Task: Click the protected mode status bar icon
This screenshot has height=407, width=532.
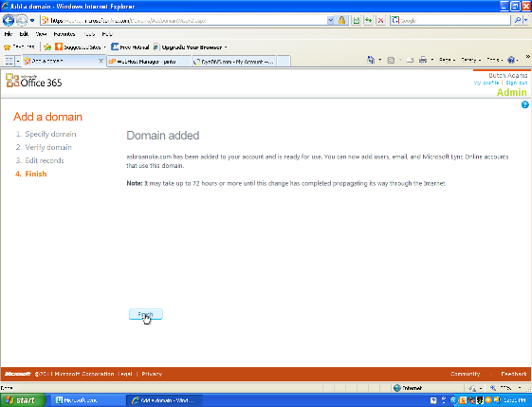Action: (472, 388)
